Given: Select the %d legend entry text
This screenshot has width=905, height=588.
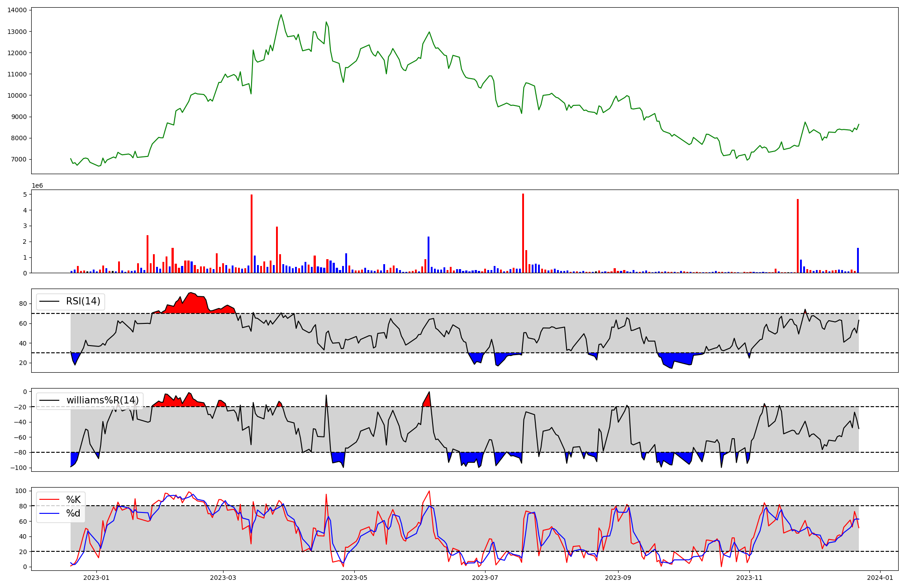Looking at the screenshot, I should (73, 513).
